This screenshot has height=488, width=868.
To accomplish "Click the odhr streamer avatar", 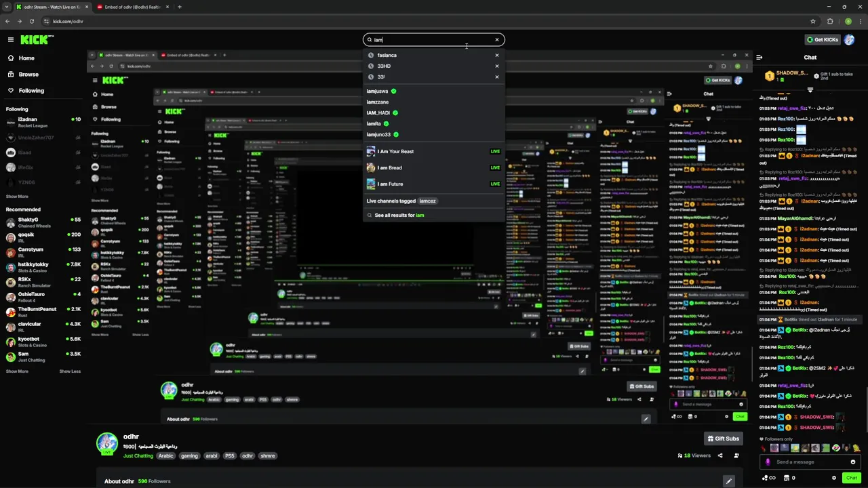I will tap(106, 443).
